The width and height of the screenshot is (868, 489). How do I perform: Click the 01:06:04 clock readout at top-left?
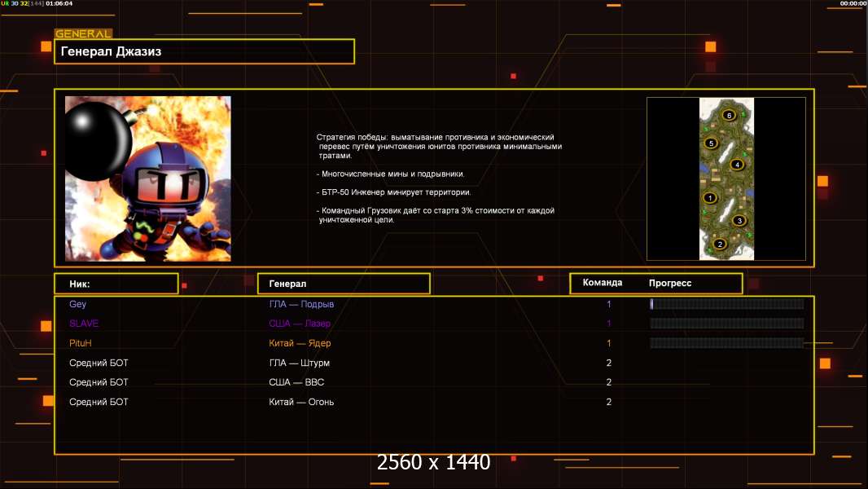click(59, 3)
